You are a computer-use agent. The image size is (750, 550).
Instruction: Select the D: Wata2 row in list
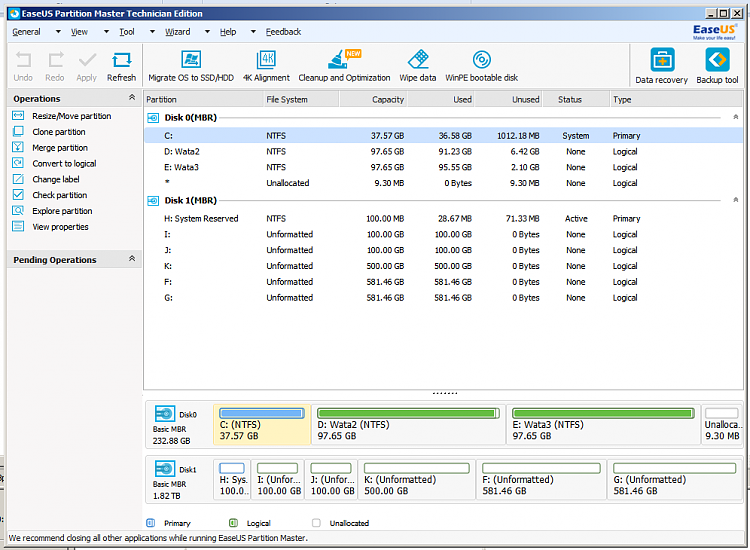click(443, 152)
